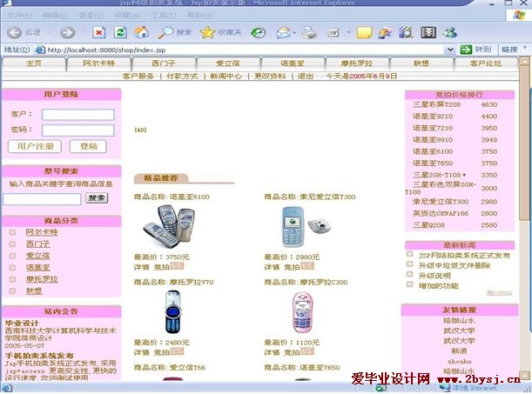
Task: Open 付款方式 link
Action: pos(182,77)
